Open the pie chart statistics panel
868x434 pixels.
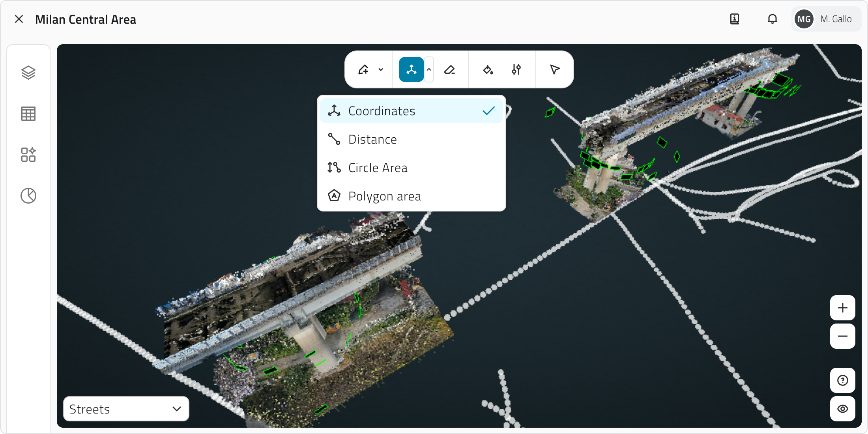point(28,196)
